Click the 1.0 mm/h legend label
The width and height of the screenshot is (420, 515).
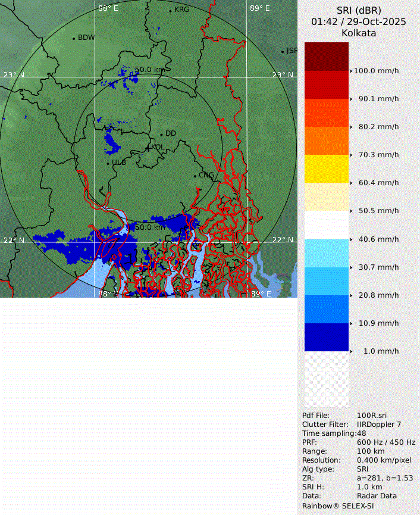pos(381,351)
